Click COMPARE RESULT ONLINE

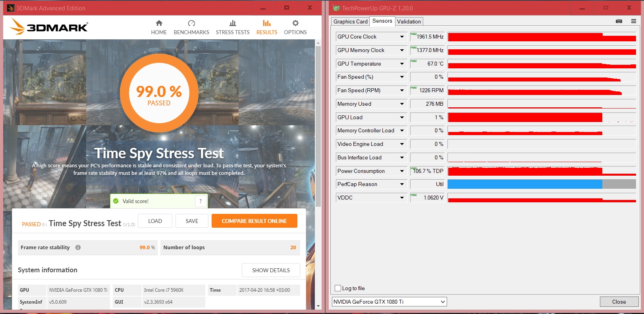[x=255, y=221]
